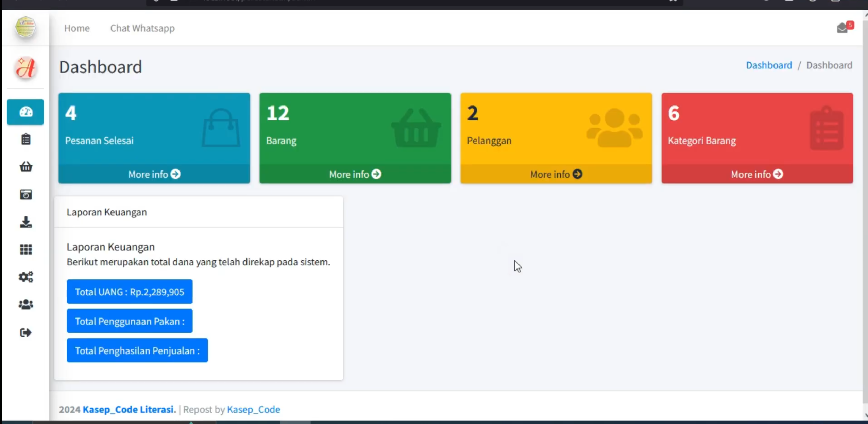Screen dimensions: 868x424
Task: Click the people icon on Pelanggan card
Action: point(615,128)
